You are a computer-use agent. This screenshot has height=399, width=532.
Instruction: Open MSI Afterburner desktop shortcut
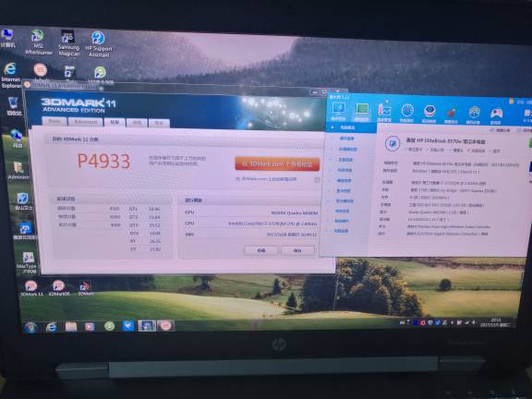pos(38,42)
